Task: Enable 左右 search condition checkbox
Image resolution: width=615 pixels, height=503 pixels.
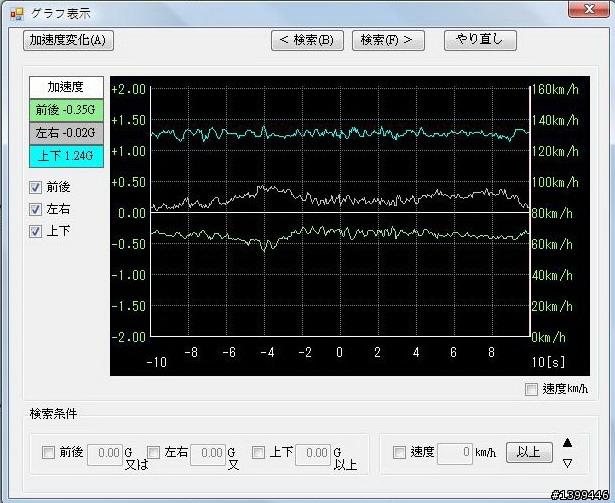Action: (x=153, y=453)
